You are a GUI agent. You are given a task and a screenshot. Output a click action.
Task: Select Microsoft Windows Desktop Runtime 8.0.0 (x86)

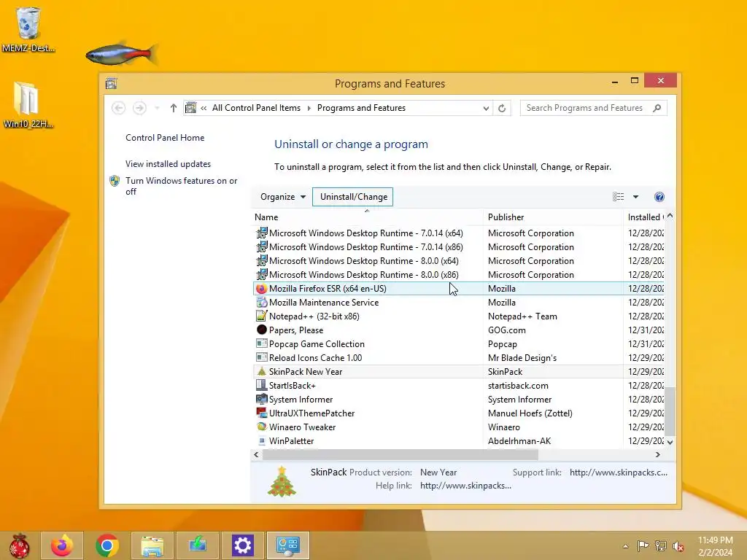[363, 275]
